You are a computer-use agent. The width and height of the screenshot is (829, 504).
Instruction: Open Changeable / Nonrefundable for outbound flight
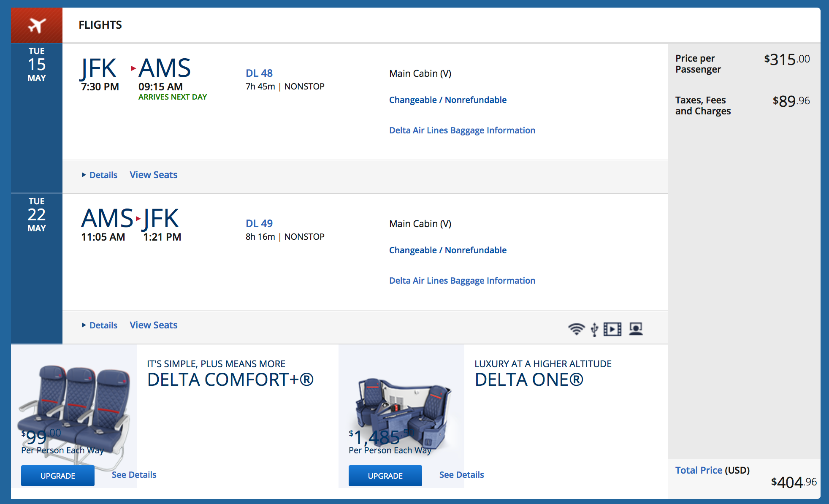click(448, 100)
